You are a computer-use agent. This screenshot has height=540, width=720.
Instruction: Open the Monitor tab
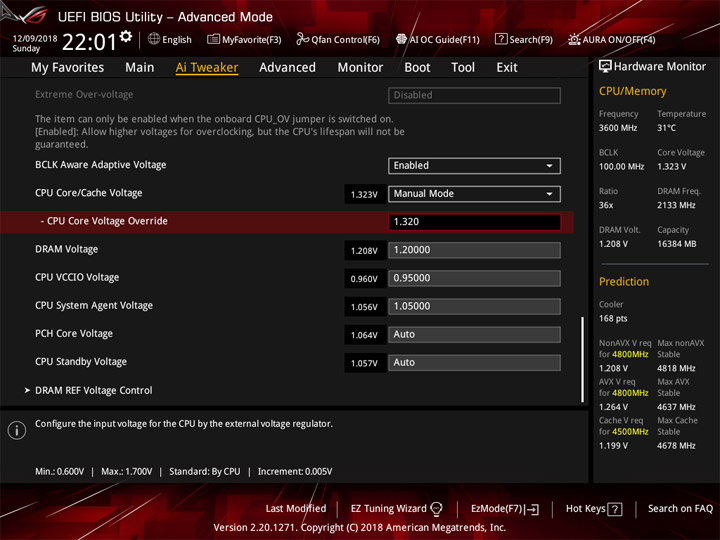[360, 68]
